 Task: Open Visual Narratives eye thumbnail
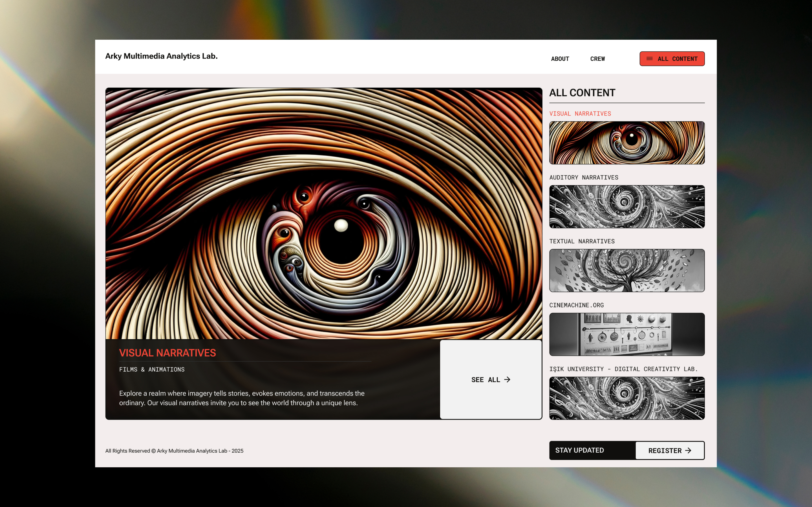pyautogui.click(x=626, y=143)
